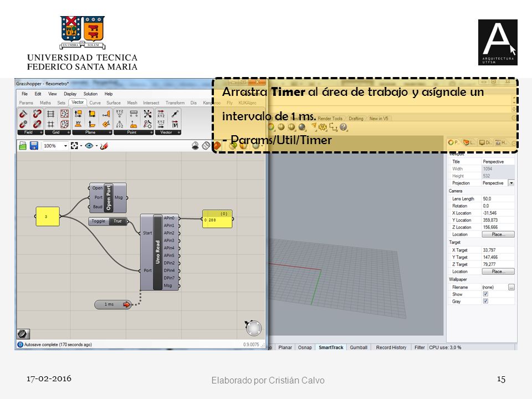Click the Rhino question mark help icon

click(x=344, y=127)
